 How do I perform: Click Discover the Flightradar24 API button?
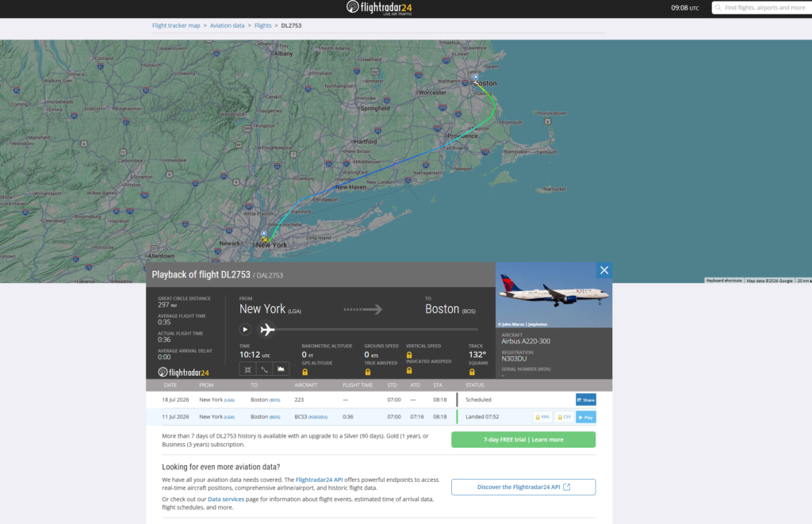point(523,487)
